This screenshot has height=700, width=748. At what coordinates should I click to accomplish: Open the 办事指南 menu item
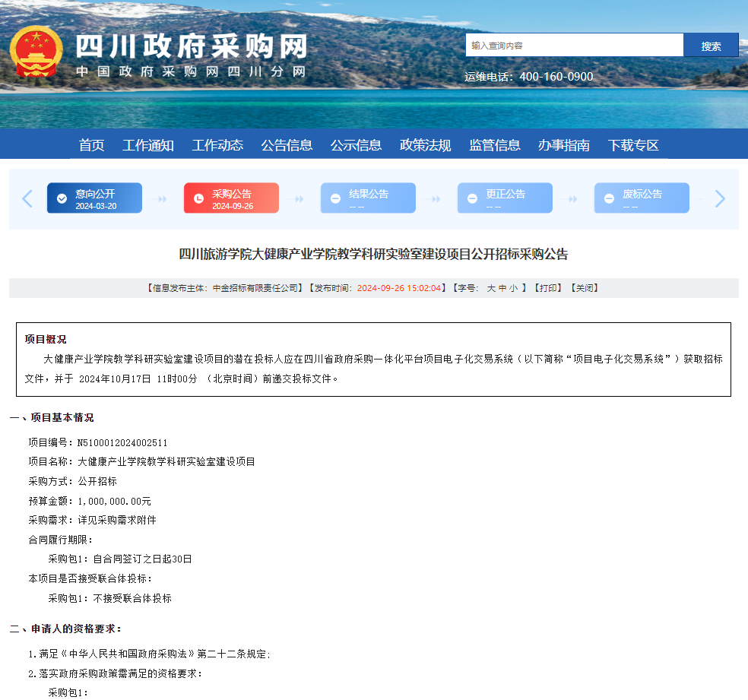pos(564,145)
